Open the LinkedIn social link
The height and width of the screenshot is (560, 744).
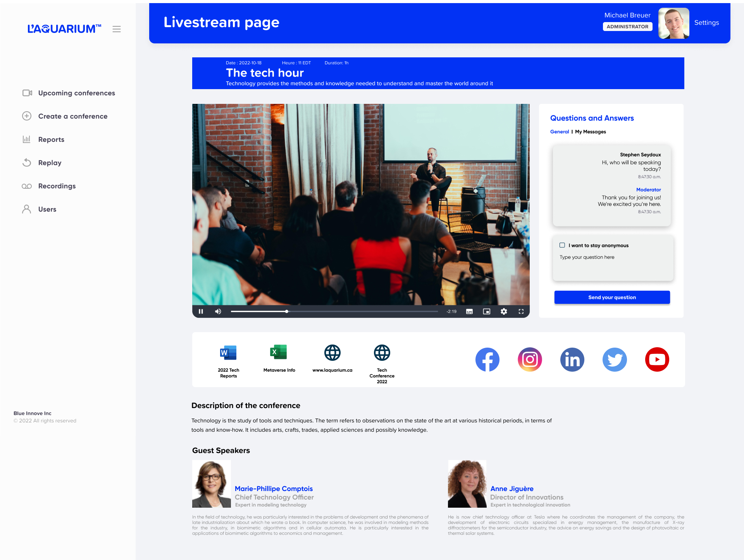(572, 359)
